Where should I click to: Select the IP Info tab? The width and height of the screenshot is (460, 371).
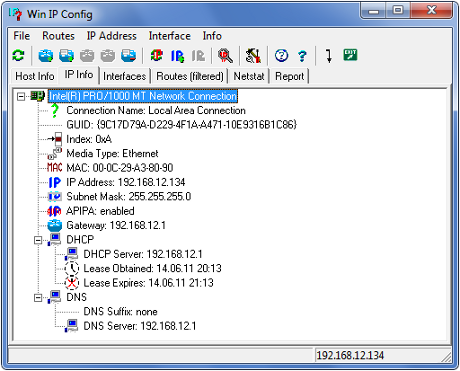79,75
